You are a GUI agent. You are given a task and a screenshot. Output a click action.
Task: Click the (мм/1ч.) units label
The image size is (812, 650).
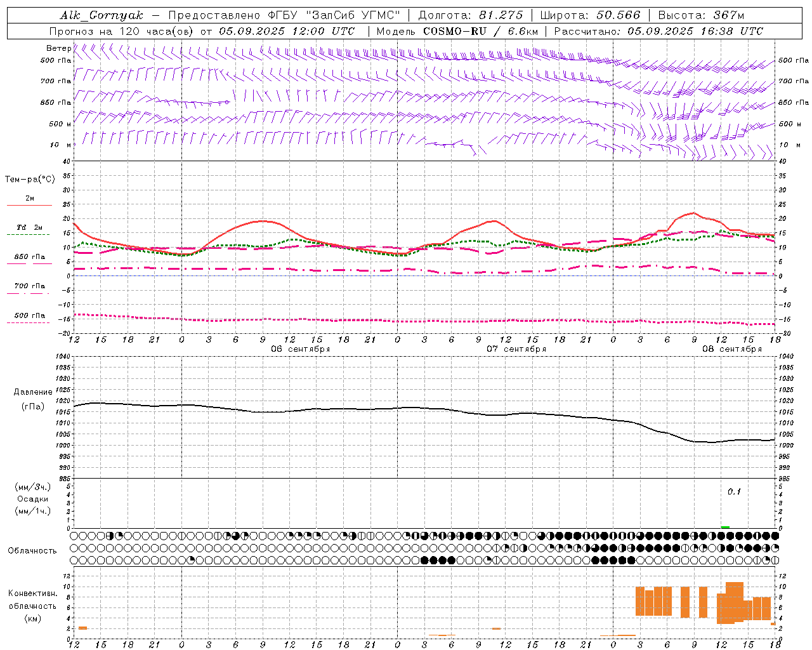(x=33, y=511)
